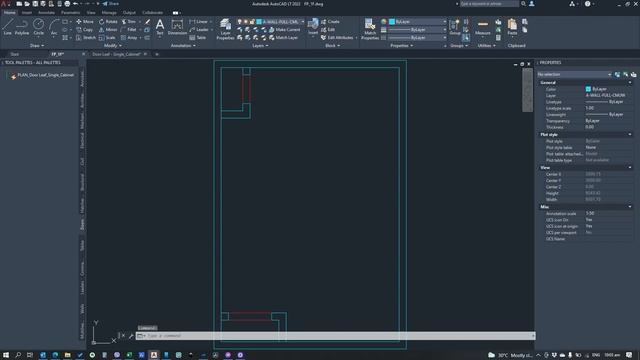
Task: Insert a Table annotation
Action: click(198, 38)
